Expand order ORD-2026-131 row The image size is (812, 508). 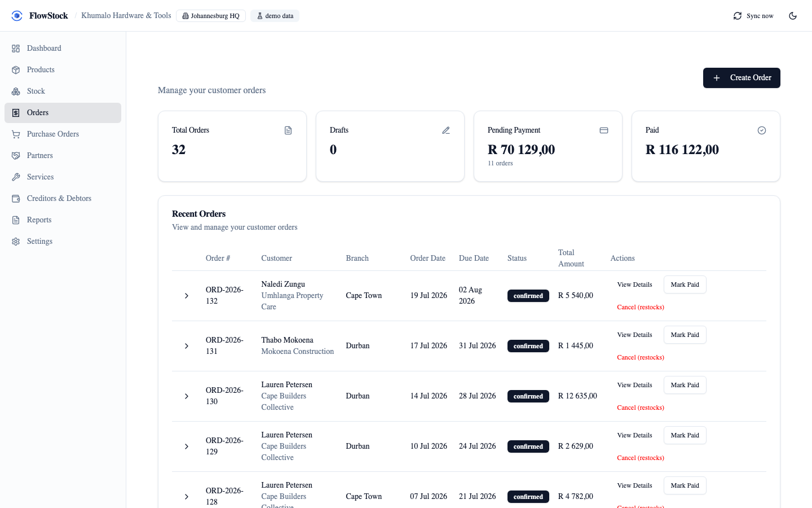click(x=187, y=346)
